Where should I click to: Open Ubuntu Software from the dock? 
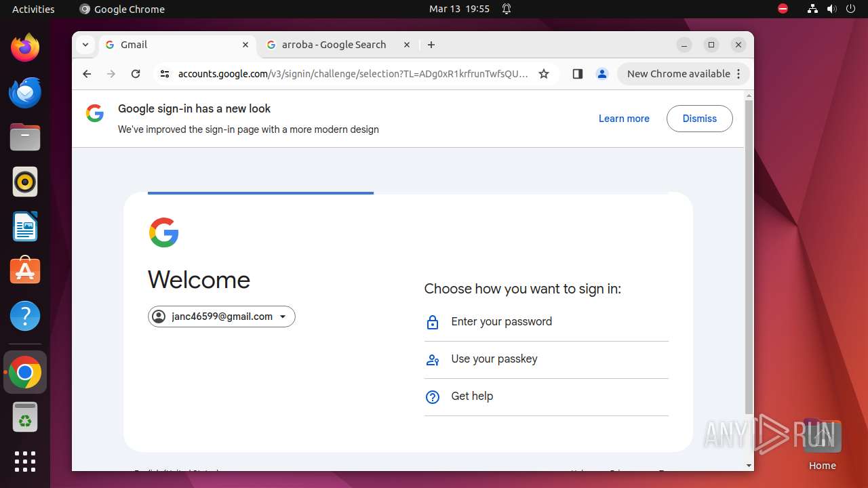pos(25,271)
